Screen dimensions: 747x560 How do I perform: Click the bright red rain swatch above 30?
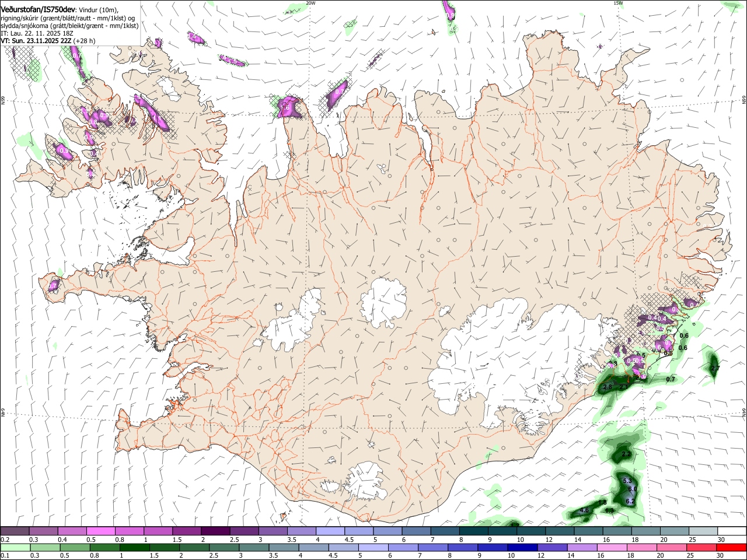pyautogui.click(x=730, y=547)
